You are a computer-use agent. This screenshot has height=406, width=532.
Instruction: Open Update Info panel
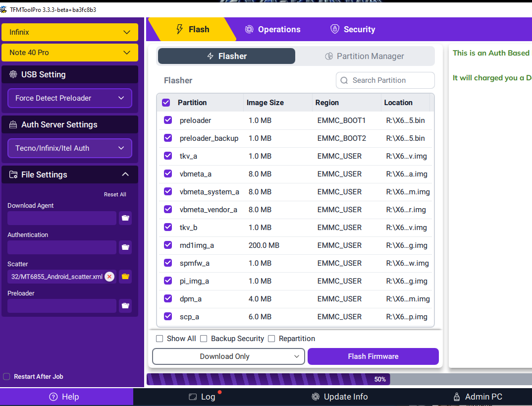pyautogui.click(x=340, y=397)
